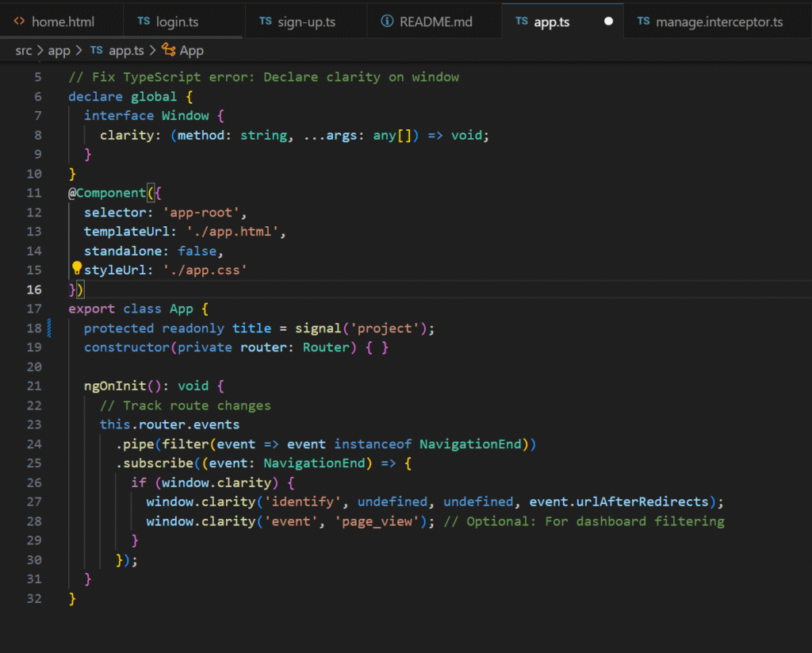The width and height of the screenshot is (812, 653).
Task: Open the src folder breadcrumb dropdown
Action: click(x=24, y=51)
